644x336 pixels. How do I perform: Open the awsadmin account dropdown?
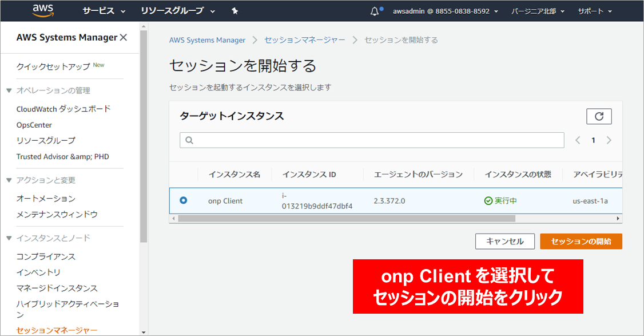pos(446,11)
